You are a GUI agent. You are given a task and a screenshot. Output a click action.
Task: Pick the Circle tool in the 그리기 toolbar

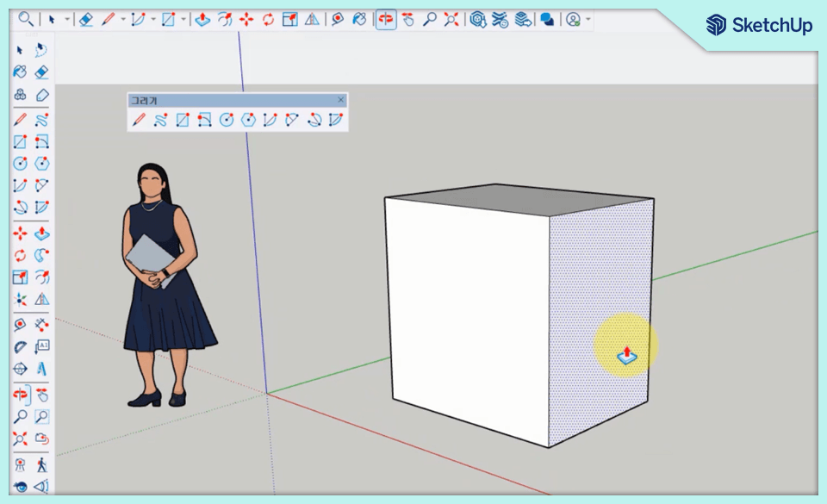pos(227,121)
